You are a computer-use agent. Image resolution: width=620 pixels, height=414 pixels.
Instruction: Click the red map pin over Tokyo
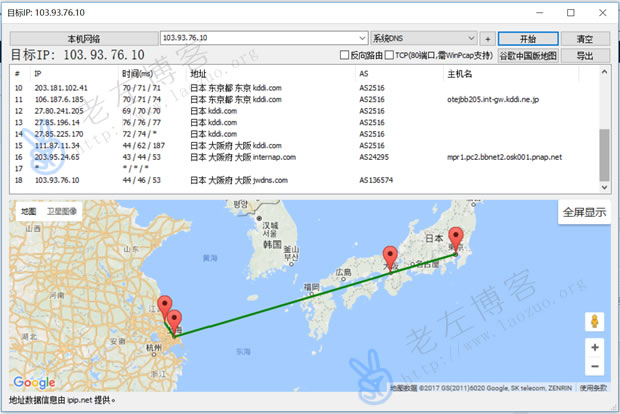click(456, 240)
